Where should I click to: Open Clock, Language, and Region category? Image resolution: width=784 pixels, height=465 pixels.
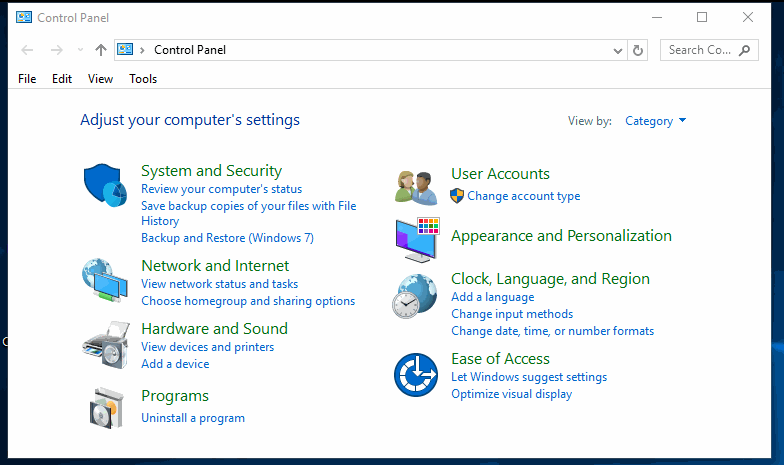550,278
